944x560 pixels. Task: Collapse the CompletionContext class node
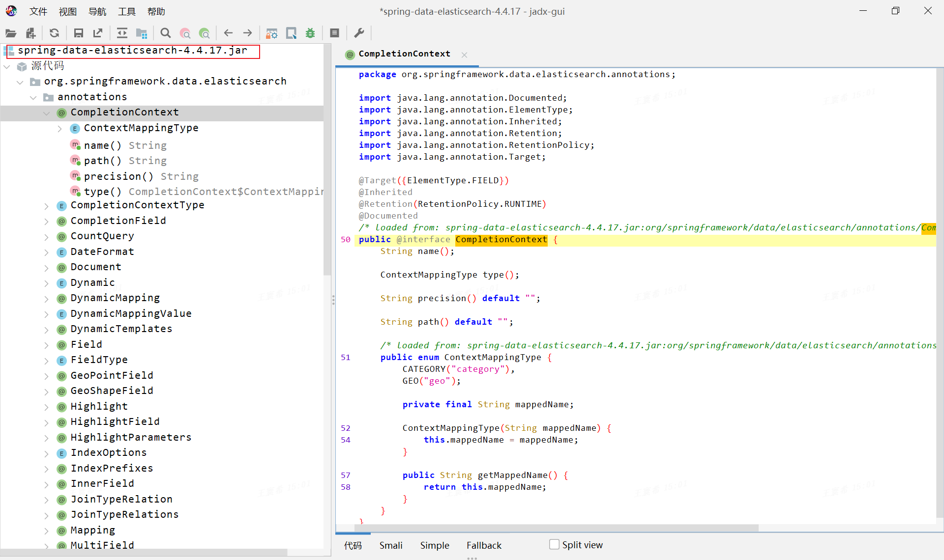click(x=47, y=113)
